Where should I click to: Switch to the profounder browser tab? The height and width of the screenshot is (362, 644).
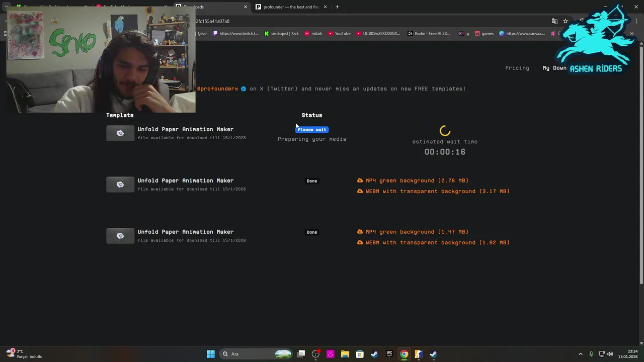click(x=291, y=7)
